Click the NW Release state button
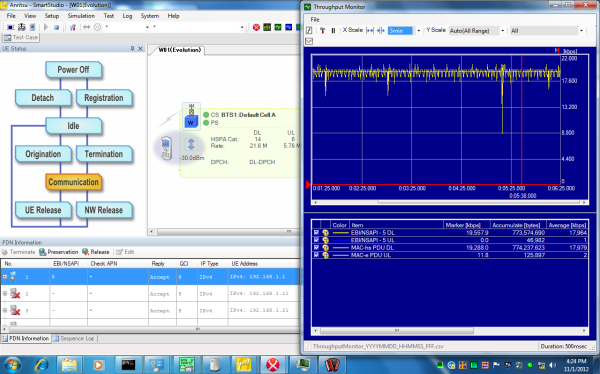Screen dimensions: 600x374 [x=104, y=210]
